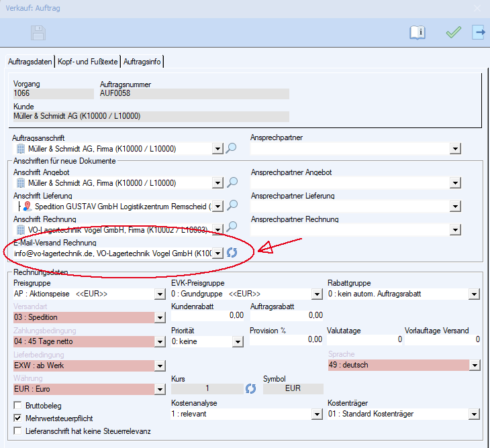
Task: Check Lieferanschrift hat keine Steuerrelevanz
Action: click(x=18, y=431)
